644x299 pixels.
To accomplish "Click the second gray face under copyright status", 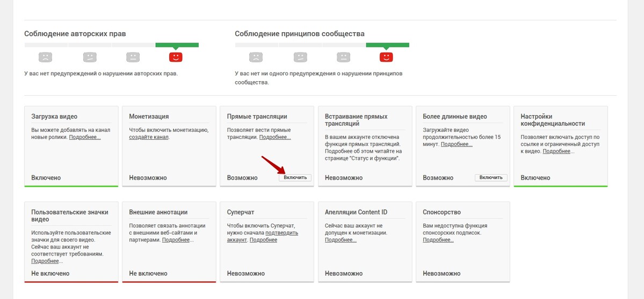I will click(90, 56).
